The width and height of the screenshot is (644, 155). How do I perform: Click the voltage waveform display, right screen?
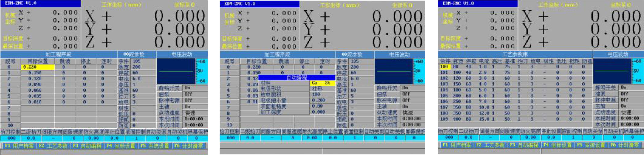[x=612, y=71]
